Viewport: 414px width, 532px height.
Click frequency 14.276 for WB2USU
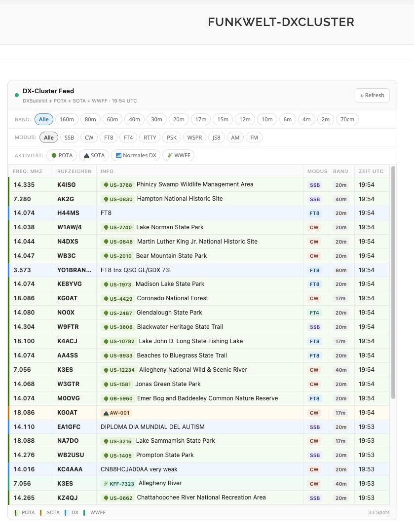[24, 455]
